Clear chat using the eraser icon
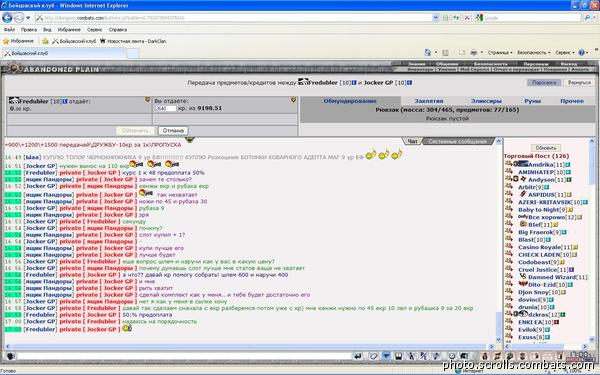The width and height of the screenshot is (600, 375). 373,356
